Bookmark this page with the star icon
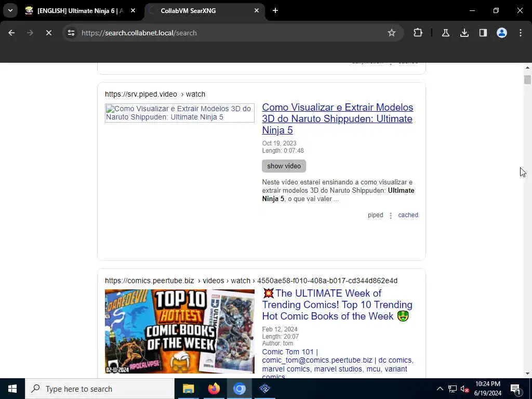This screenshot has height=399, width=532. point(392,33)
